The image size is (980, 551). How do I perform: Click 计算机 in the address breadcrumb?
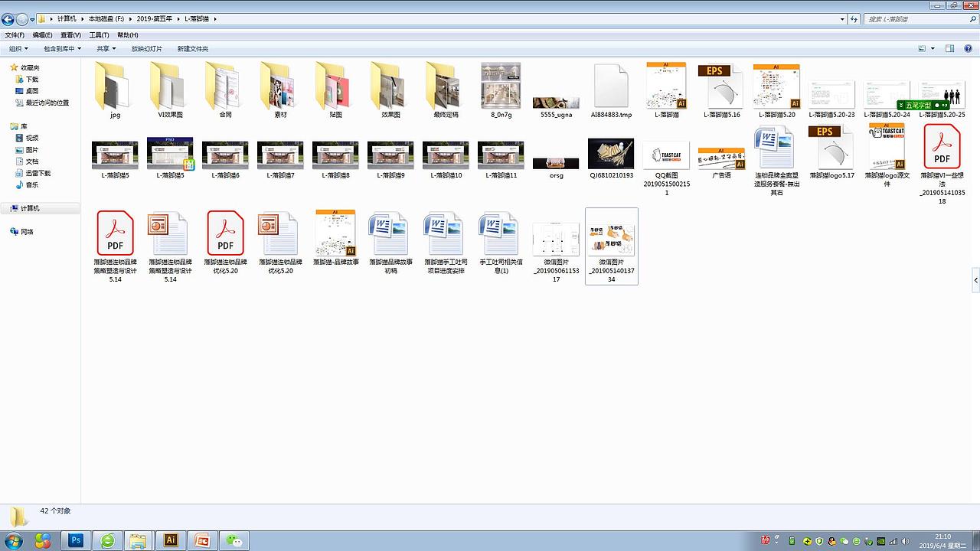click(x=67, y=19)
